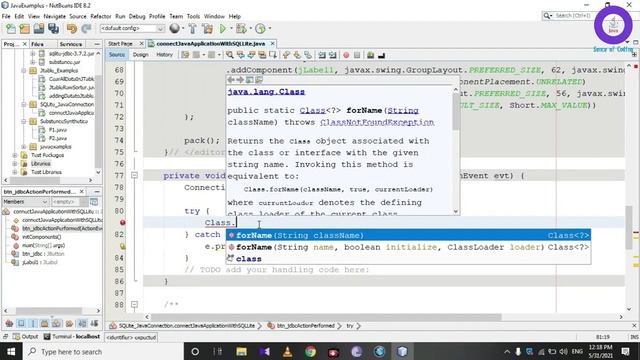Click the green Run Project button
The height and width of the screenshot is (360, 640).
click(222, 29)
